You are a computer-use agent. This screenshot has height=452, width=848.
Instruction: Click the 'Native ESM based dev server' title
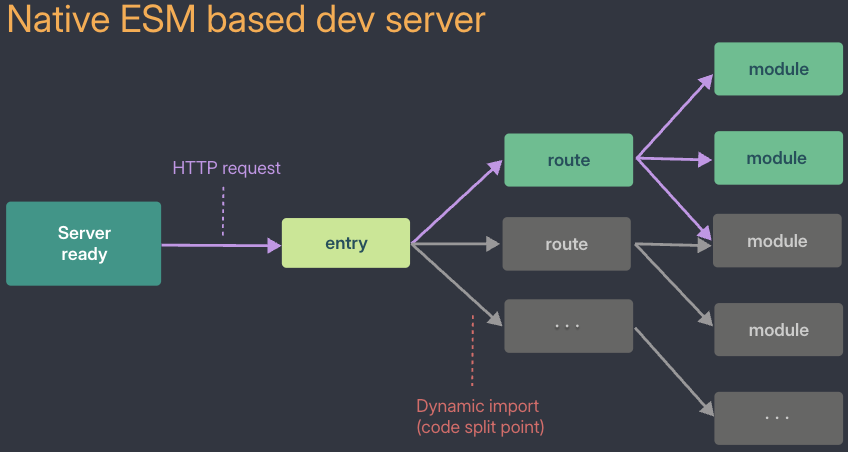click(x=246, y=19)
